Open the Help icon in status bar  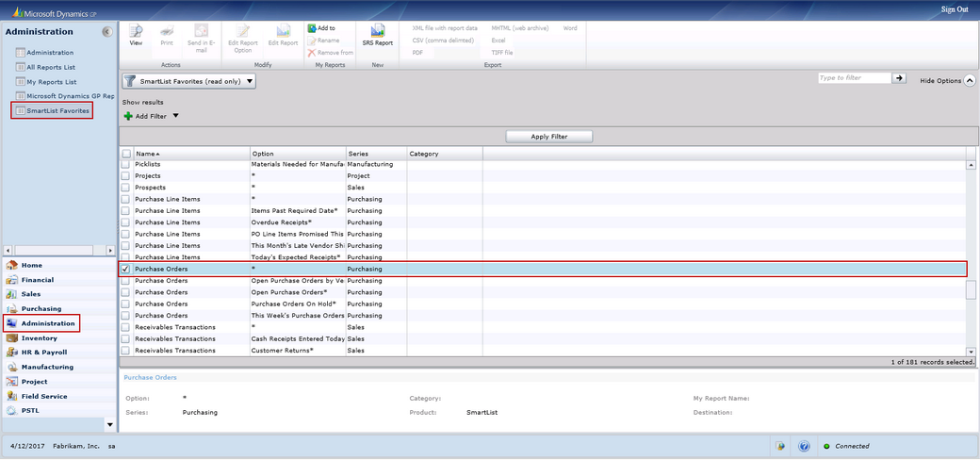[804, 446]
